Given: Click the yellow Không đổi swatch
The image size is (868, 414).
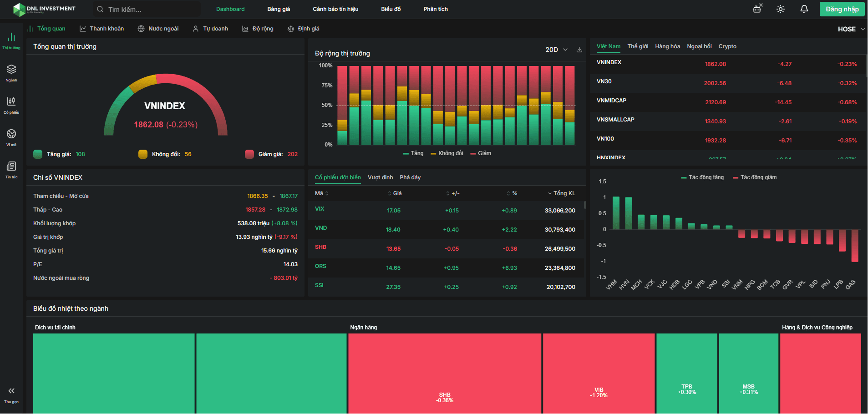Looking at the screenshot, I should pos(143,154).
